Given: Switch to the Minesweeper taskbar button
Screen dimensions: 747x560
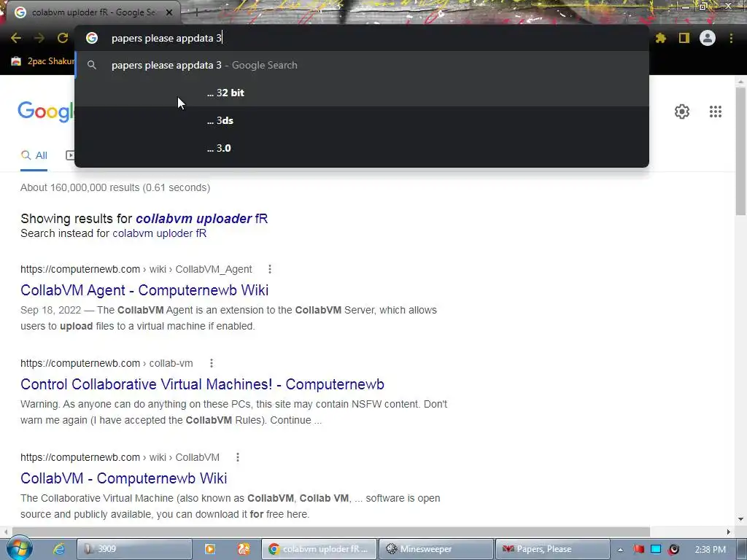Looking at the screenshot, I should [x=436, y=549].
